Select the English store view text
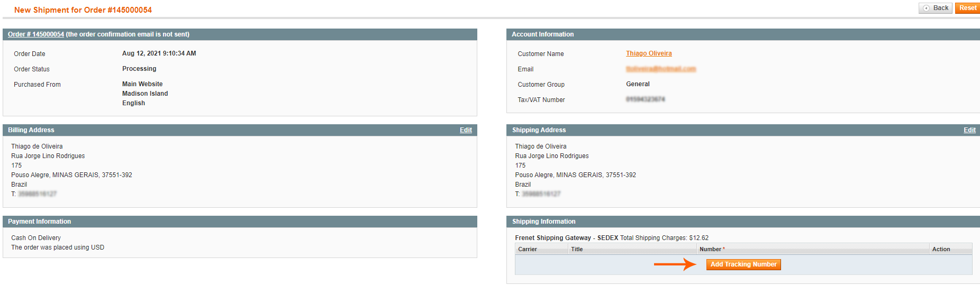This screenshot has width=980, height=285. coord(133,103)
